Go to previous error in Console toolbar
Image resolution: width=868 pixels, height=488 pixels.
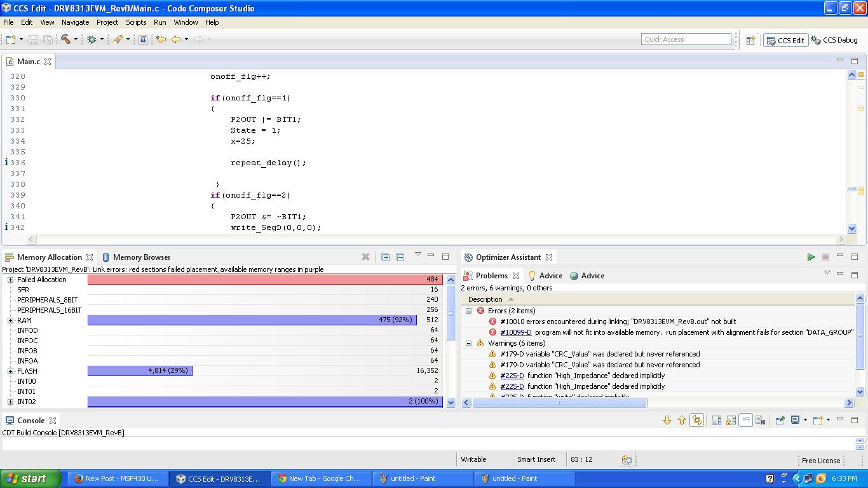tap(682, 420)
